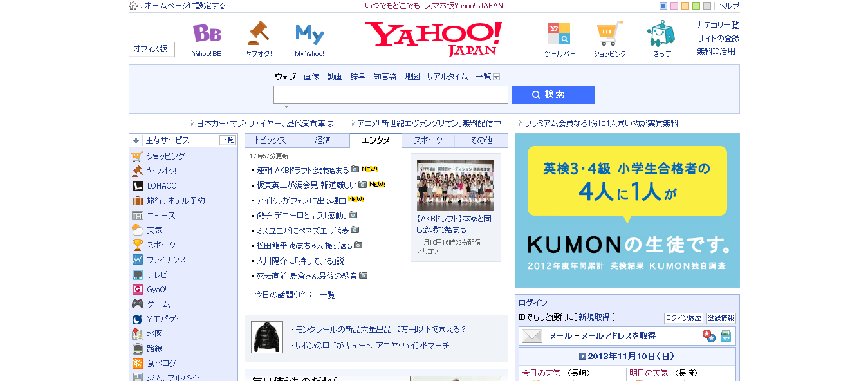868x381 pixels.
Task: Click the red and blue star points icon
Action: 708,336
